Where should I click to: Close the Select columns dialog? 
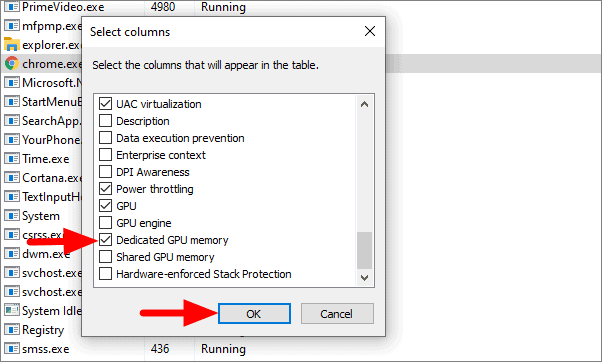(x=370, y=31)
